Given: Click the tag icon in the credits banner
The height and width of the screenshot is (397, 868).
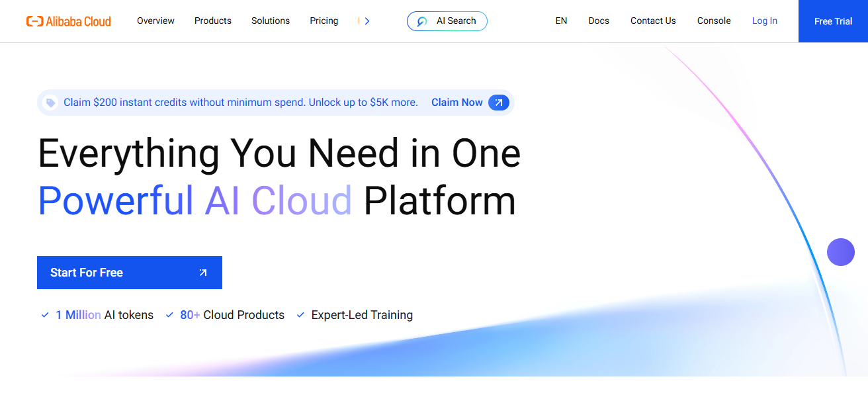Looking at the screenshot, I should click(x=51, y=102).
